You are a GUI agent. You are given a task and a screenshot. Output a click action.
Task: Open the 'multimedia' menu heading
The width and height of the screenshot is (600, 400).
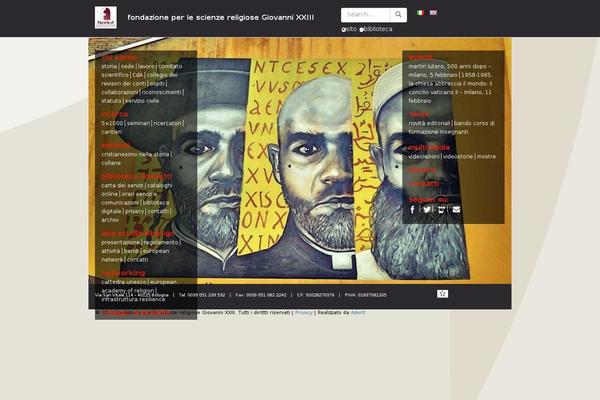tap(429, 147)
